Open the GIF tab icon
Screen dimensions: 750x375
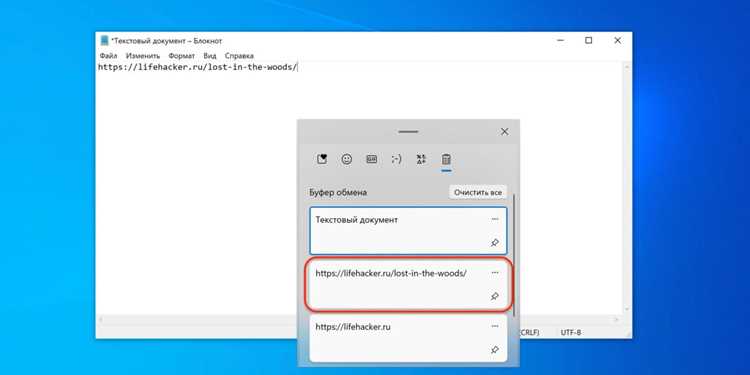[x=372, y=159]
